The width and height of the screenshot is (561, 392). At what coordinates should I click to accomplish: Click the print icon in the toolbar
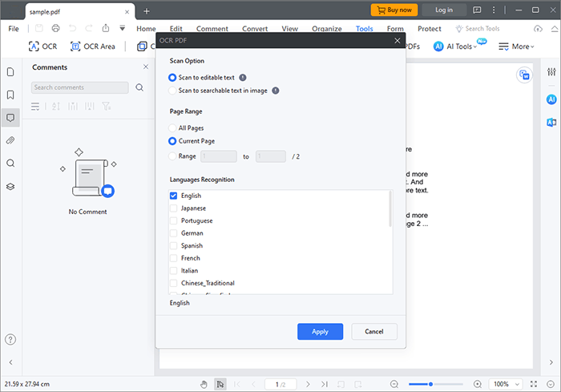click(x=55, y=28)
